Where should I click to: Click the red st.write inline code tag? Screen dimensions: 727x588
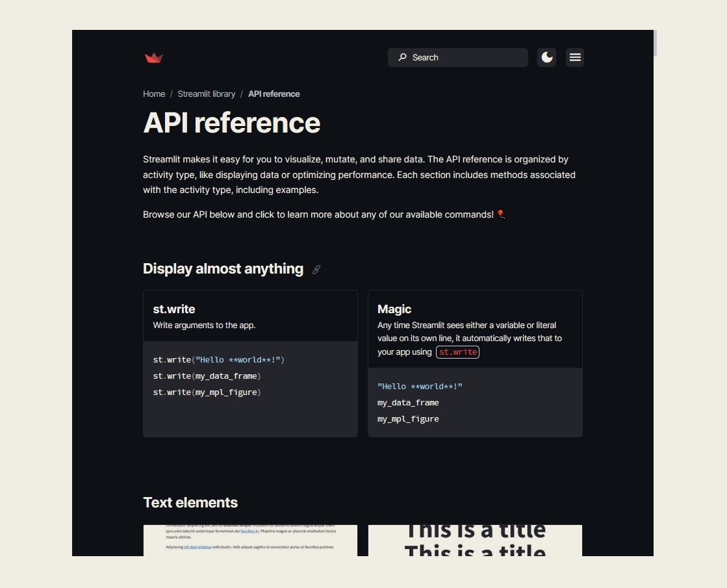pyautogui.click(x=457, y=352)
